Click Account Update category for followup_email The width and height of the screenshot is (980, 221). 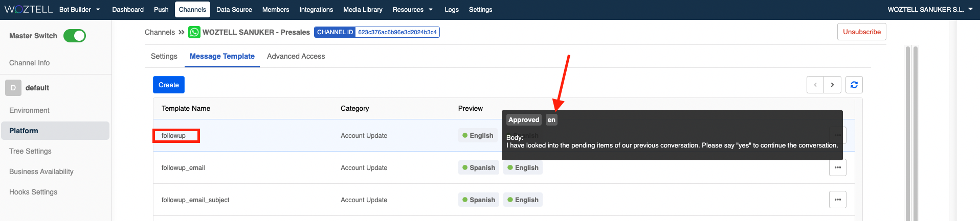[364, 167]
